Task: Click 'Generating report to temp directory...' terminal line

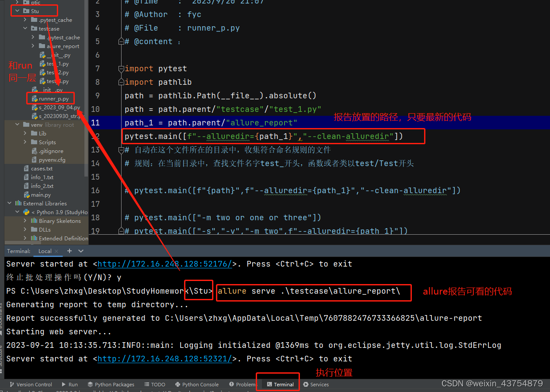Action: pyautogui.click(x=97, y=305)
